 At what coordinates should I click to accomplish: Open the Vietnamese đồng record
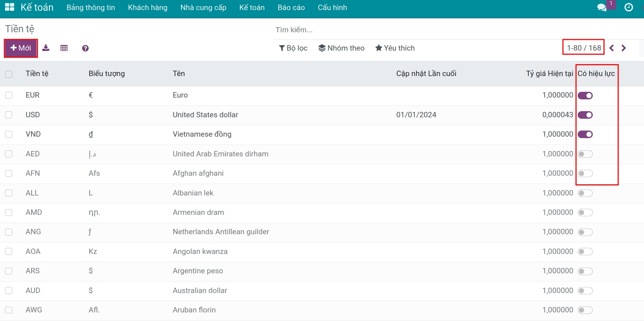click(202, 134)
